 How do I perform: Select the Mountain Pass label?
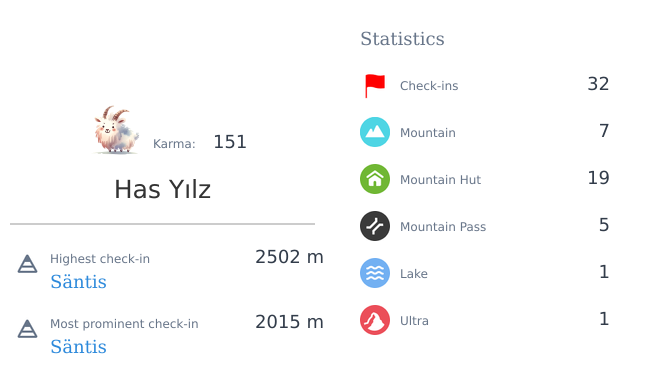(x=443, y=227)
